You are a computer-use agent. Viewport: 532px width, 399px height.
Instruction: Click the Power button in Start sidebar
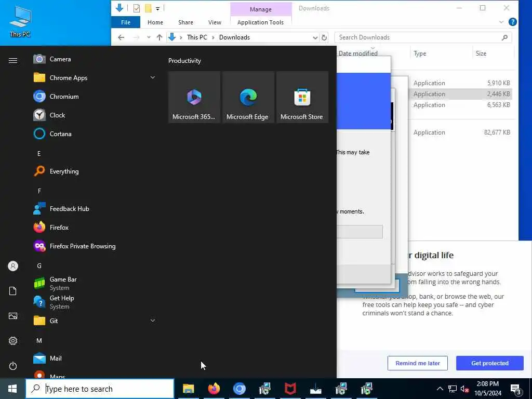click(x=13, y=366)
